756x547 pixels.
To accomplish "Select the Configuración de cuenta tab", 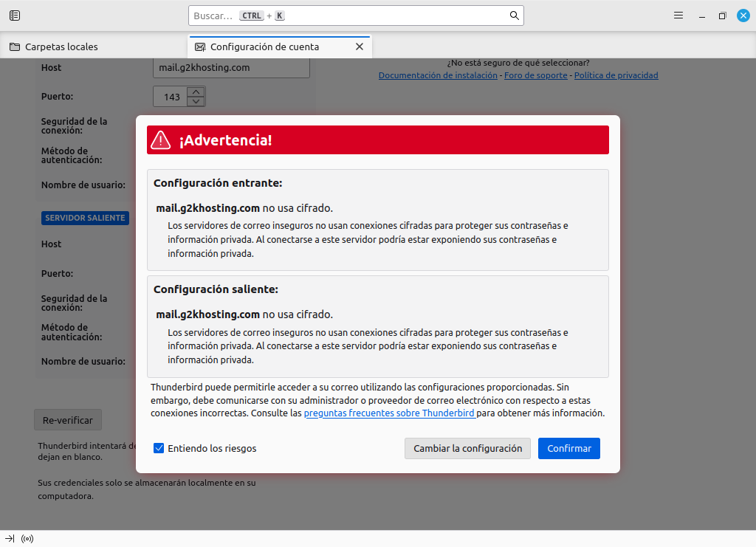I will point(264,47).
